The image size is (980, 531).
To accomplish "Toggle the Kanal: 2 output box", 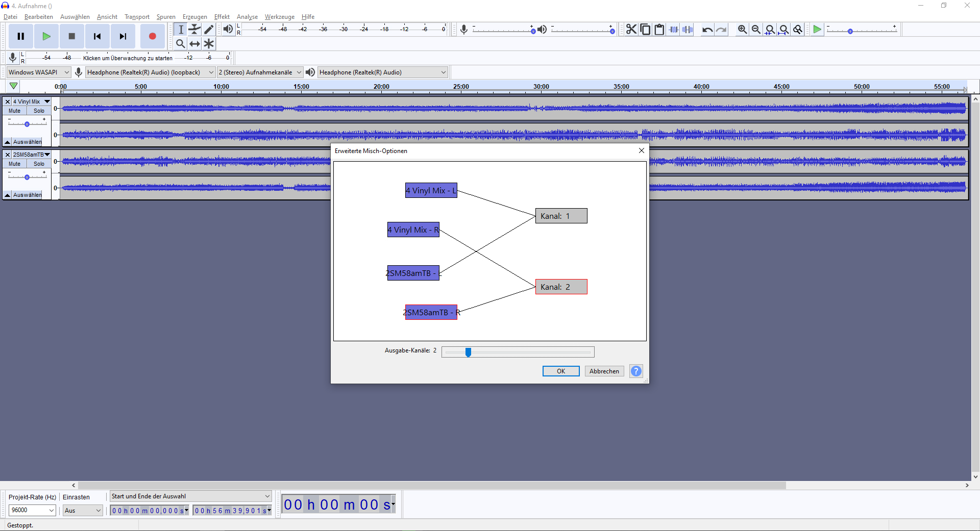I will [x=561, y=287].
